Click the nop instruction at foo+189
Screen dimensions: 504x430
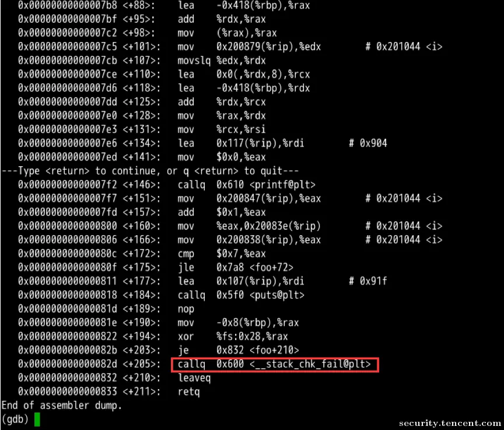coord(185,309)
